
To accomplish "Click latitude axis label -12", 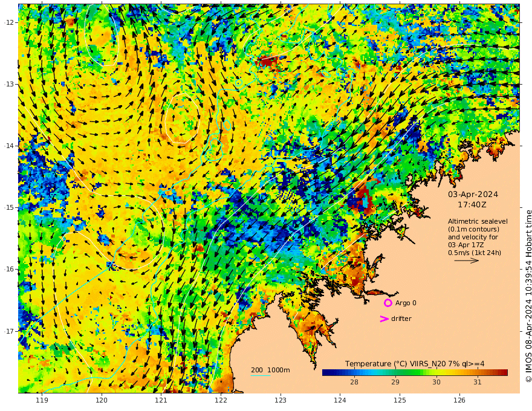I will pyautogui.click(x=9, y=22).
